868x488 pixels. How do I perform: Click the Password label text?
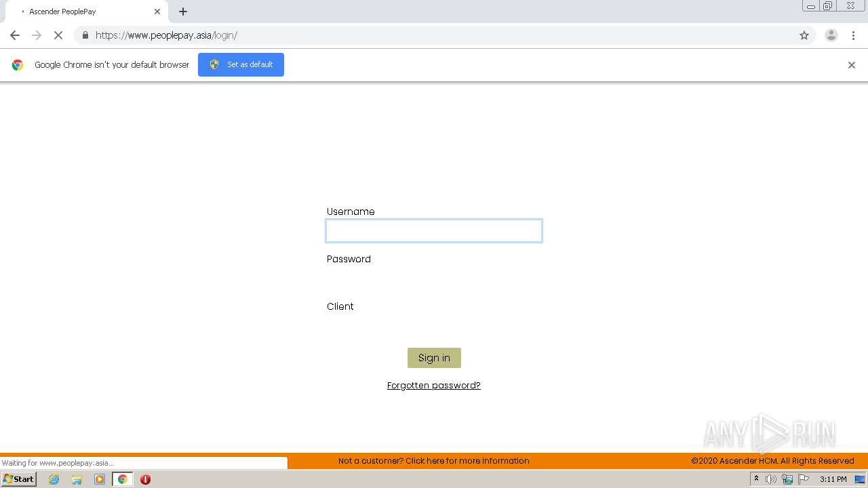(x=349, y=259)
